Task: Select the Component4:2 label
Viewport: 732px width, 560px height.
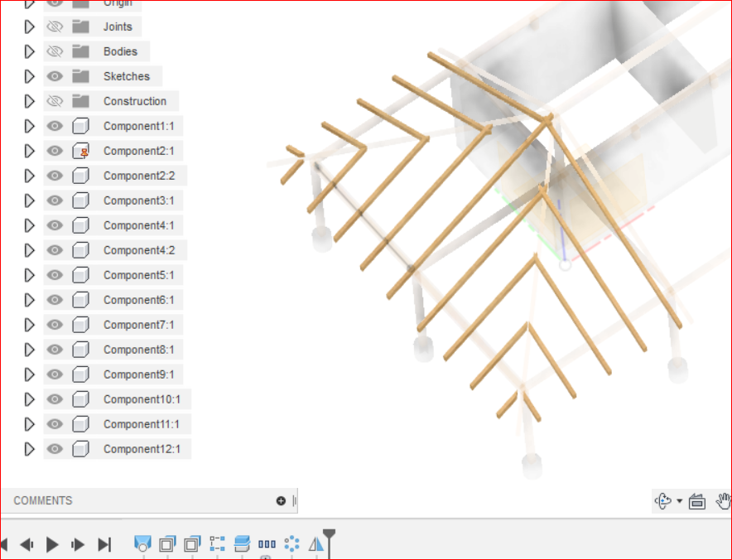Action: pos(139,250)
